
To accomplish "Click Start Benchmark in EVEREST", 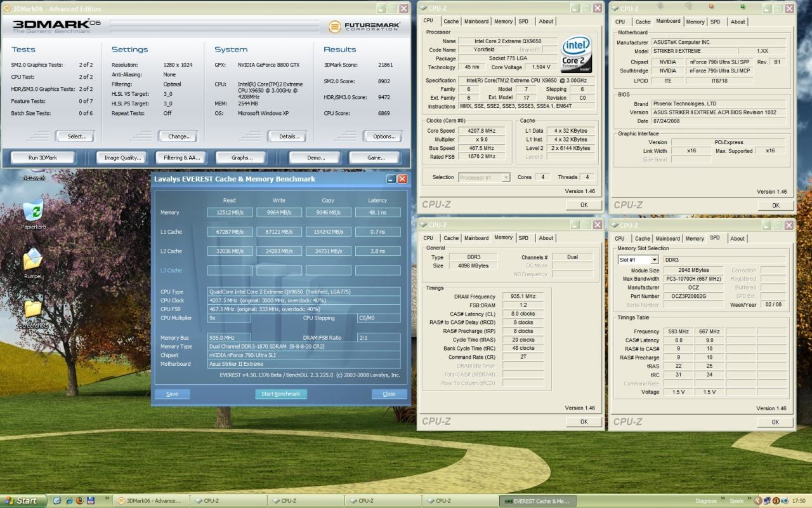I will (x=281, y=394).
